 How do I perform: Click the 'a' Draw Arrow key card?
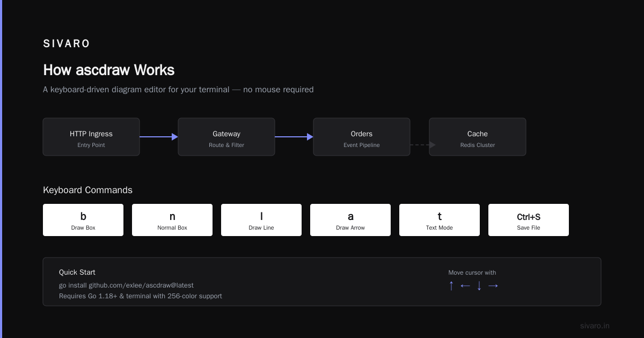pos(350,220)
